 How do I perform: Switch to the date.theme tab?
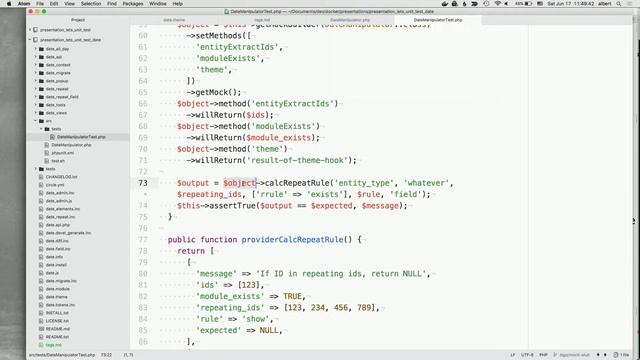pyautogui.click(x=174, y=20)
